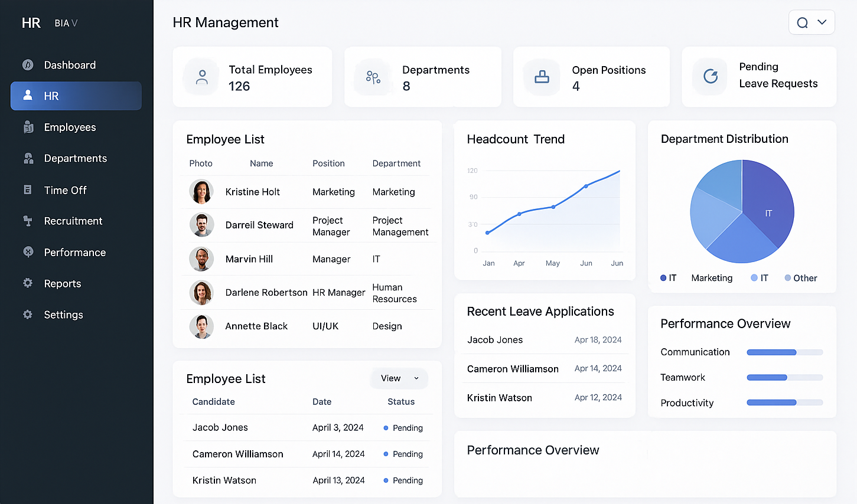This screenshot has width=857, height=504.
Task: Click the Candidate column header
Action: [x=214, y=401]
